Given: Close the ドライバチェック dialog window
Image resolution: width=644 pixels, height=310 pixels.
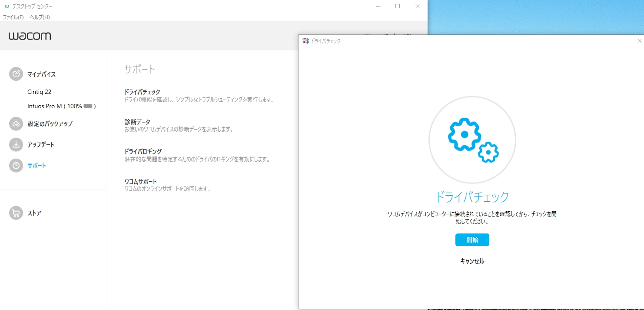Looking at the screenshot, I should click(639, 41).
